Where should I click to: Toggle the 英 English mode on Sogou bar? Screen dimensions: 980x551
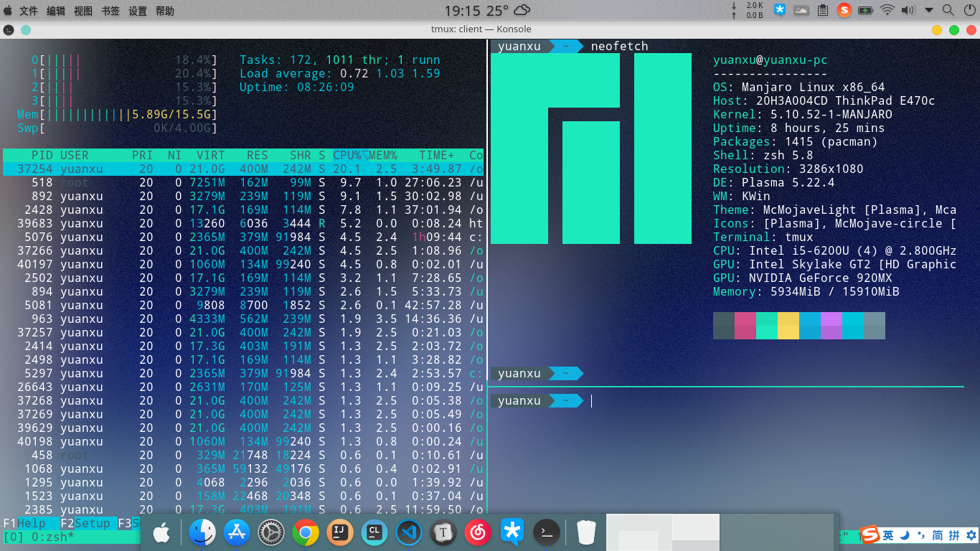pyautogui.click(x=888, y=535)
